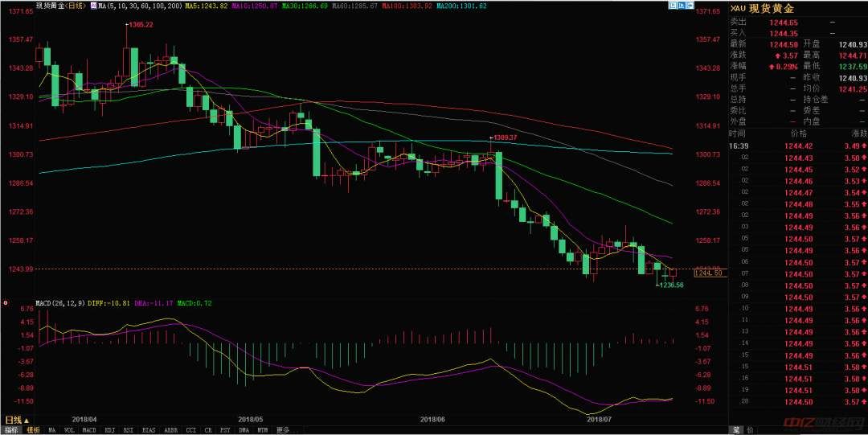Click the small triangle beside 日线

[x=26, y=421]
